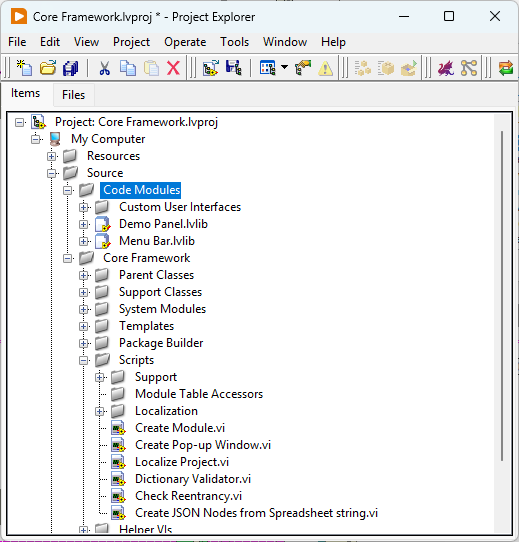Expand the Localization folder
The image size is (519, 542).
click(x=99, y=411)
